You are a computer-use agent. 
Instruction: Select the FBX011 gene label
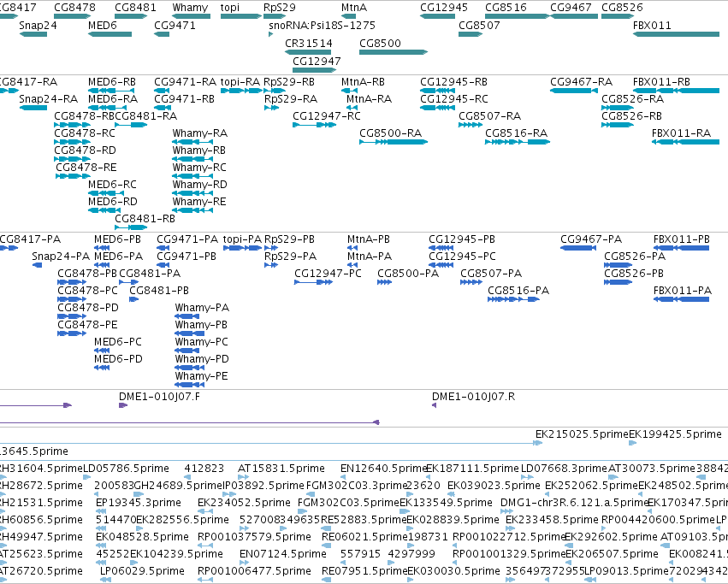coord(652,26)
